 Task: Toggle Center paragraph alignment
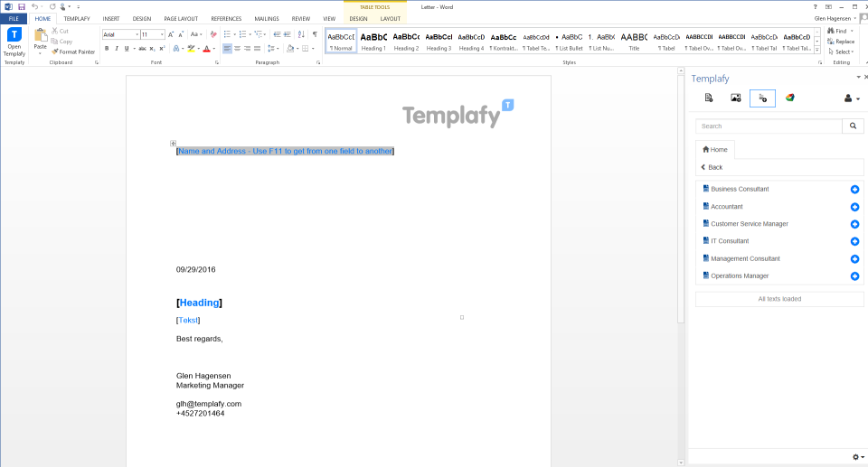pyautogui.click(x=238, y=49)
